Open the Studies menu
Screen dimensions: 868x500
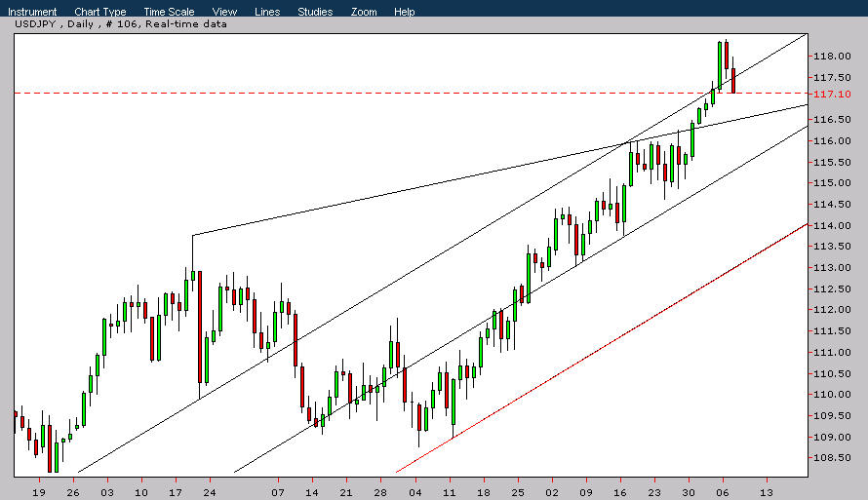(315, 12)
